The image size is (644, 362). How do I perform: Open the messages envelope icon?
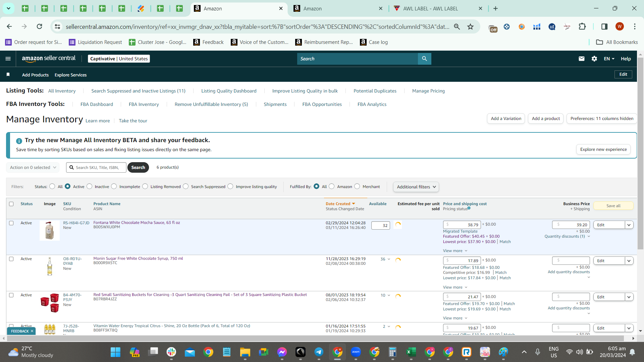point(582,59)
